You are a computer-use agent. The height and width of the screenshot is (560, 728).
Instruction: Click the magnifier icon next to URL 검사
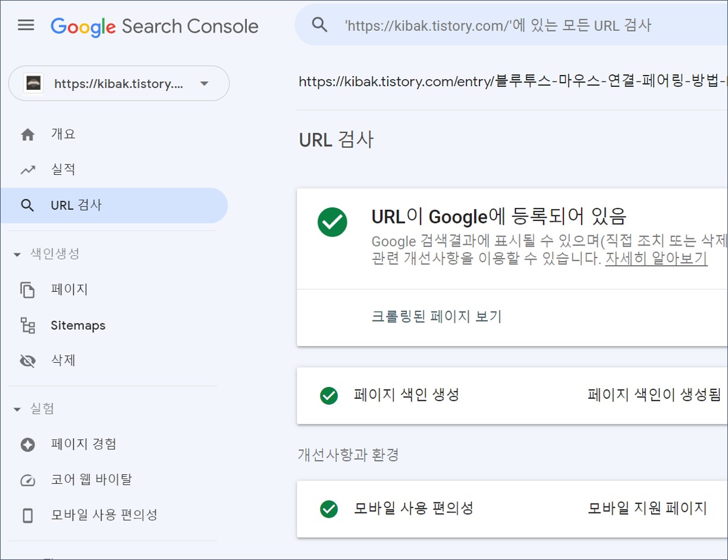point(27,206)
